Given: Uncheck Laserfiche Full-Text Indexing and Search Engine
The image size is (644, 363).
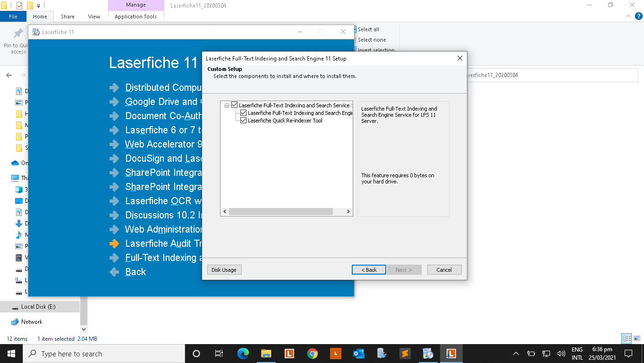Looking at the screenshot, I should [244, 113].
